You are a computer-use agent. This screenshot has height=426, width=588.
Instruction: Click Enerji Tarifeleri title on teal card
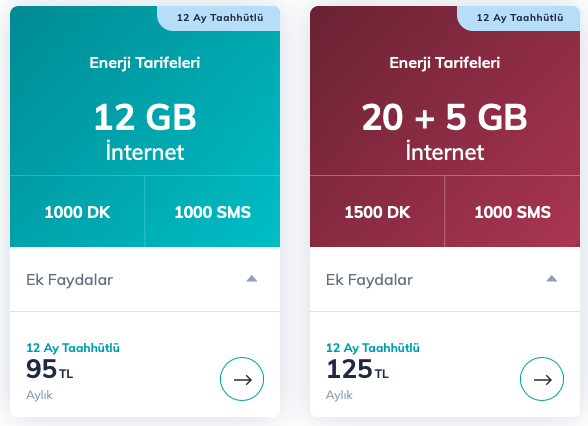click(145, 63)
